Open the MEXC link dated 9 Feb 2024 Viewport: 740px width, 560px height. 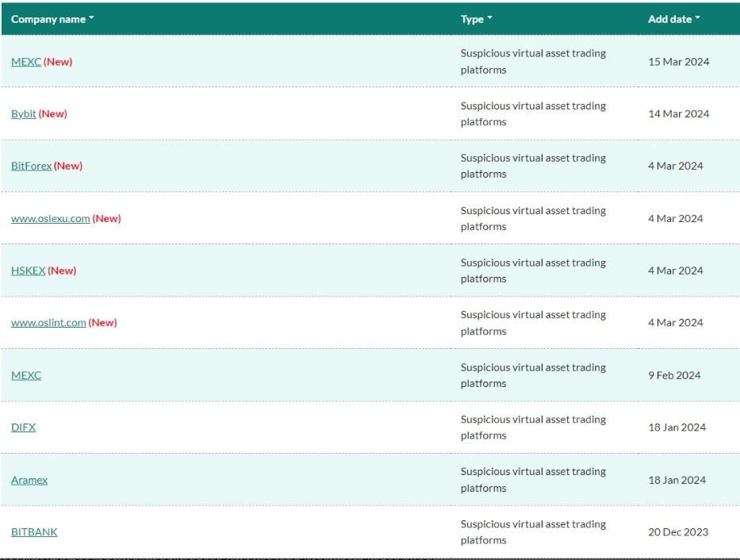[x=26, y=375]
